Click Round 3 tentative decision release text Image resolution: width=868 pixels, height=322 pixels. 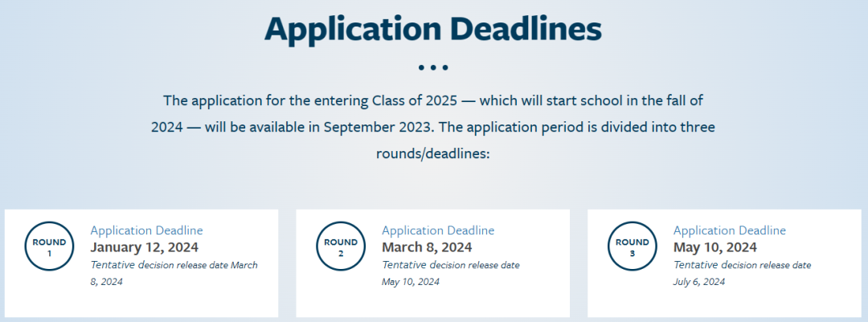coord(743,273)
